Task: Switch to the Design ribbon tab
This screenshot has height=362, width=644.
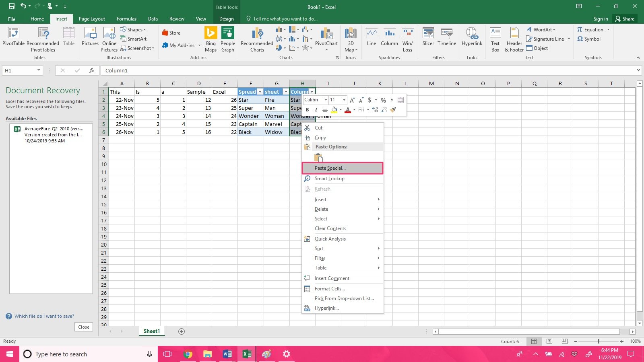Action: [x=226, y=19]
